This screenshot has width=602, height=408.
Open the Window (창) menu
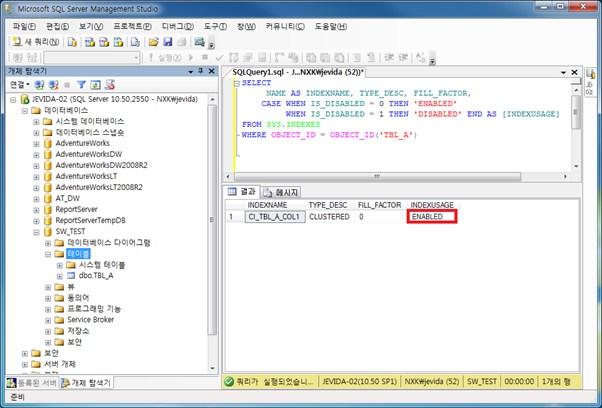[x=246, y=26]
